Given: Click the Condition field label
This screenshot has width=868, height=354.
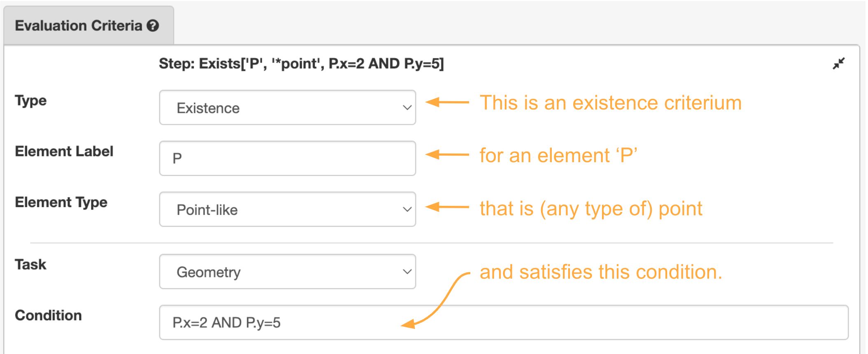Looking at the screenshot, I should tap(48, 315).
